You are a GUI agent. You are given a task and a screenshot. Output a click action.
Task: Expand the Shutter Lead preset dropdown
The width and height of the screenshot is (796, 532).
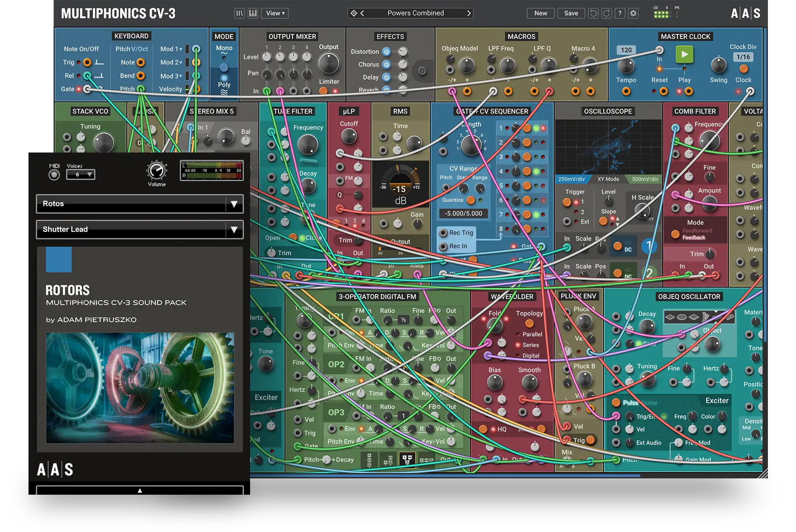pos(234,230)
